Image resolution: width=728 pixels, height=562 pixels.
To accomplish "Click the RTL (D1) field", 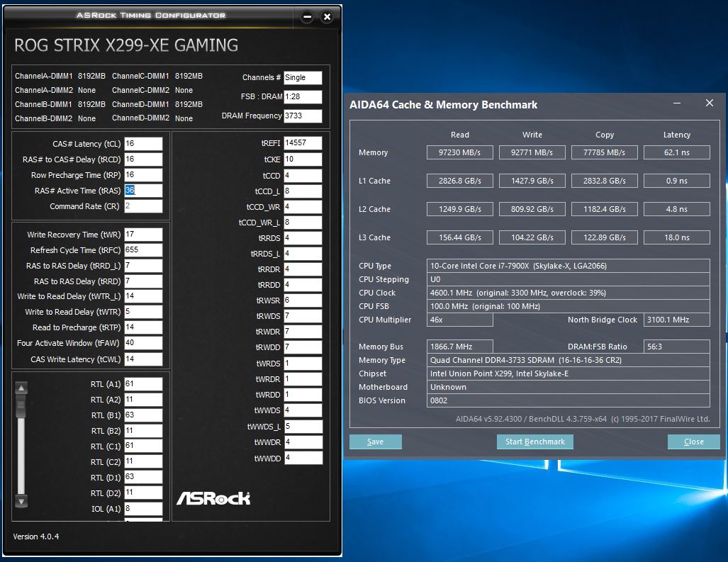I will coord(143,477).
